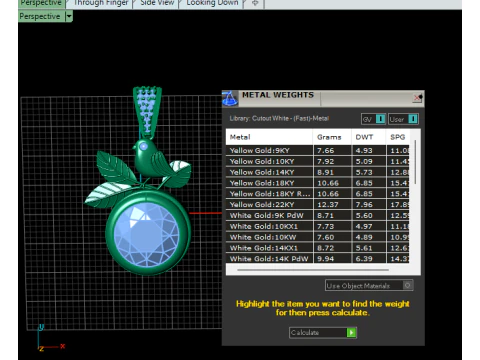Sort by the SPG column header
The image size is (480, 360).
(398, 137)
